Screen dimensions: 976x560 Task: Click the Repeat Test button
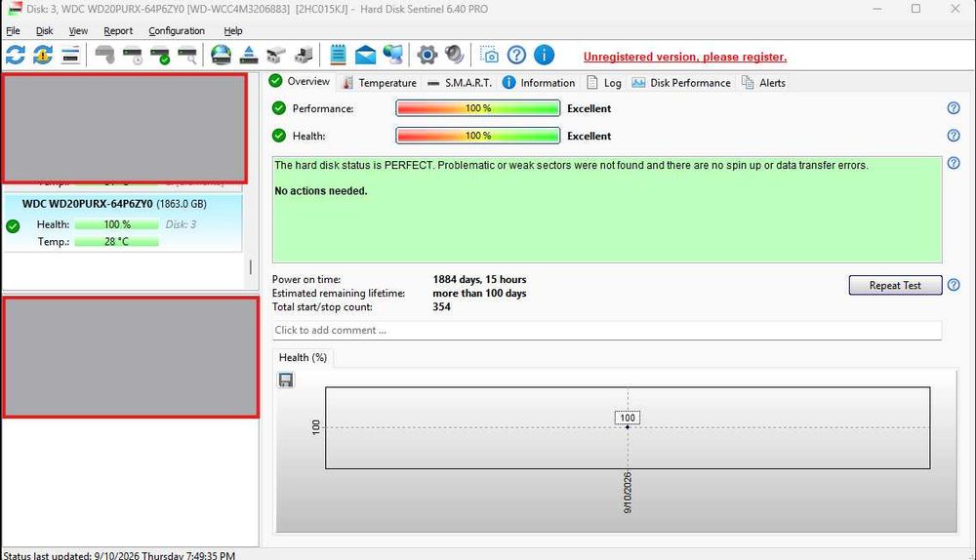(895, 285)
